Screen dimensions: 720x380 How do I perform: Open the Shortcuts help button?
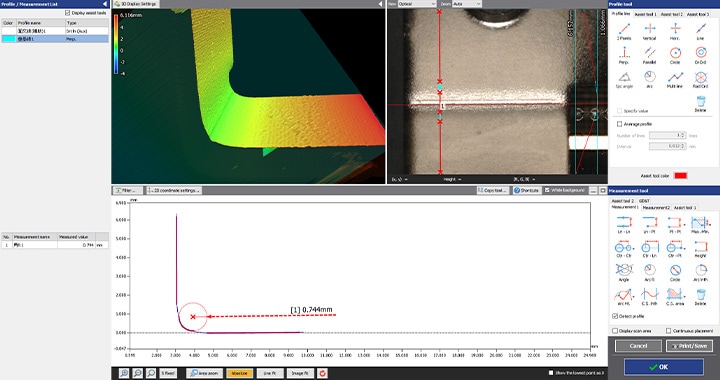point(526,190)
